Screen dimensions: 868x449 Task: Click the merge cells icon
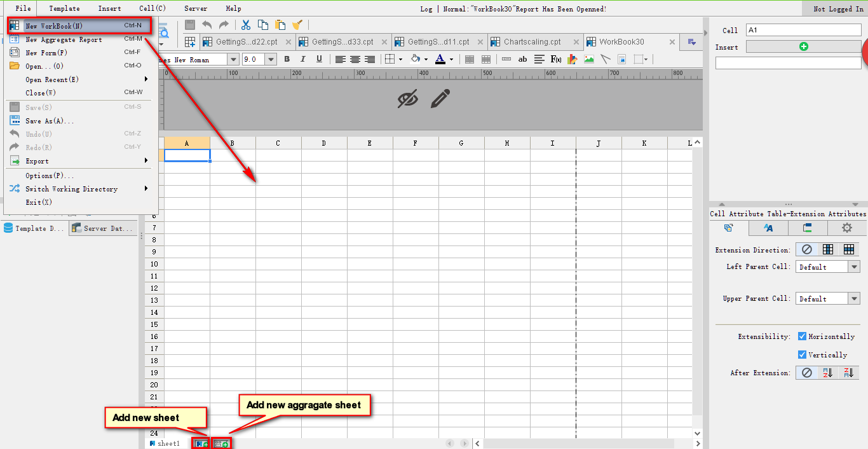(x=470, y=59)
